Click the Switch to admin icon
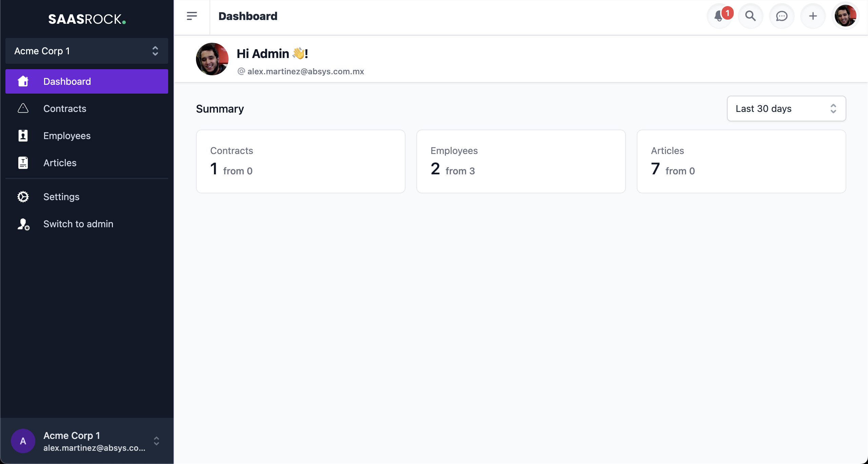 pos(23,224)
